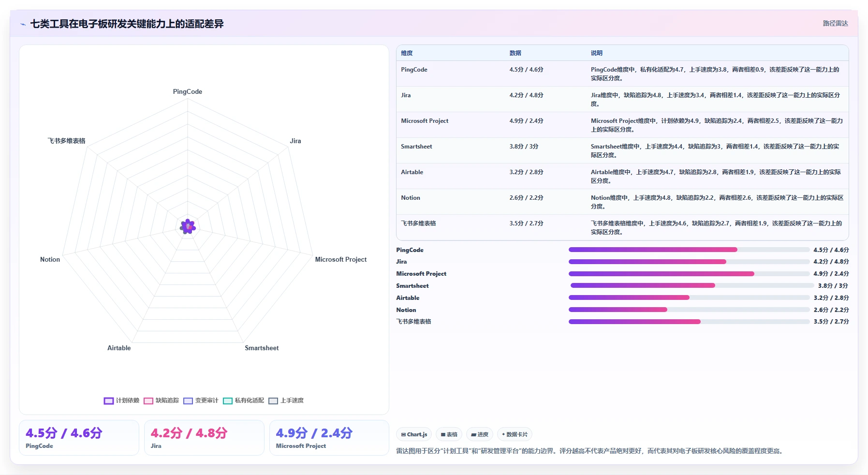This screenshot has width=868, height=475.
Task: Click the Notion progress bar
Action: (689, 310)
